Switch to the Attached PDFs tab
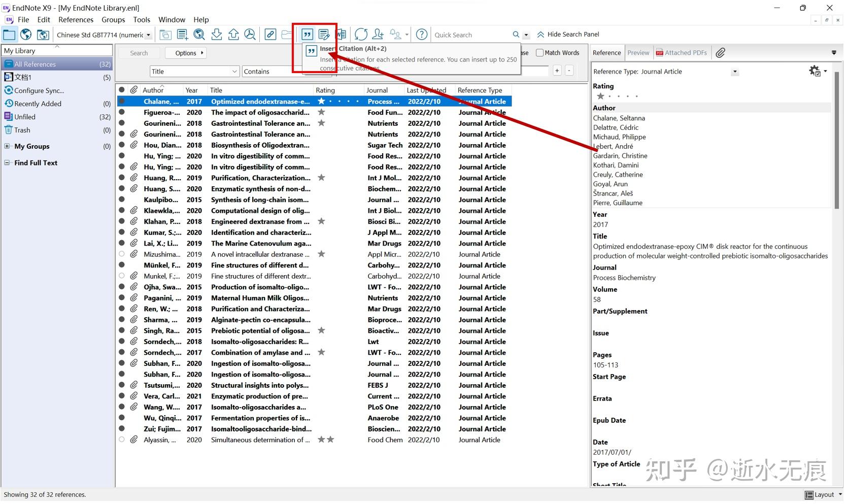Screen dimensions: 848x504 coord(682,53)
